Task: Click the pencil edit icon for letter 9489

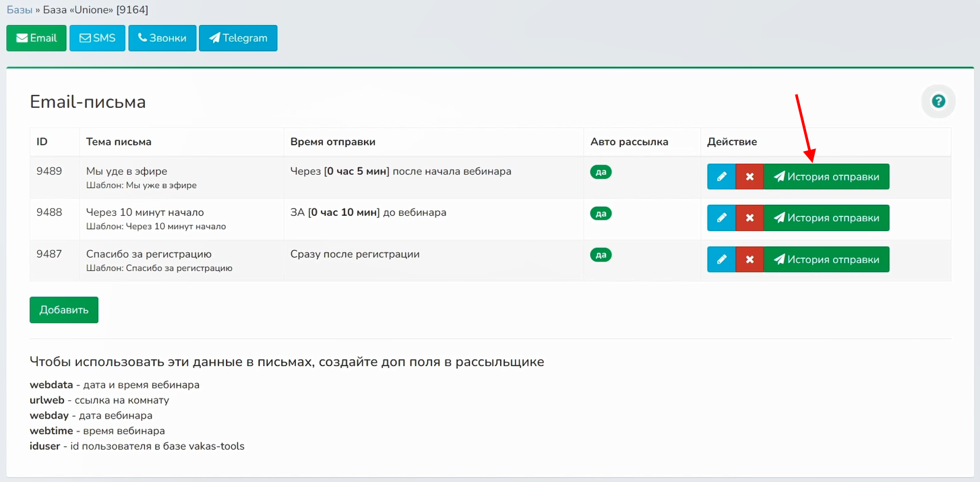Action: pyautogui.click(x=721, y=177)
